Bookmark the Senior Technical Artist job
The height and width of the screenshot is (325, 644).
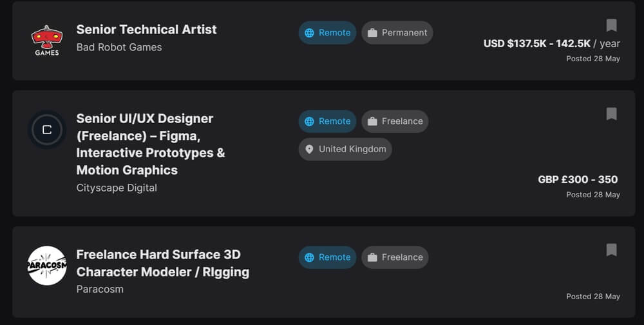tap(611, 25)
